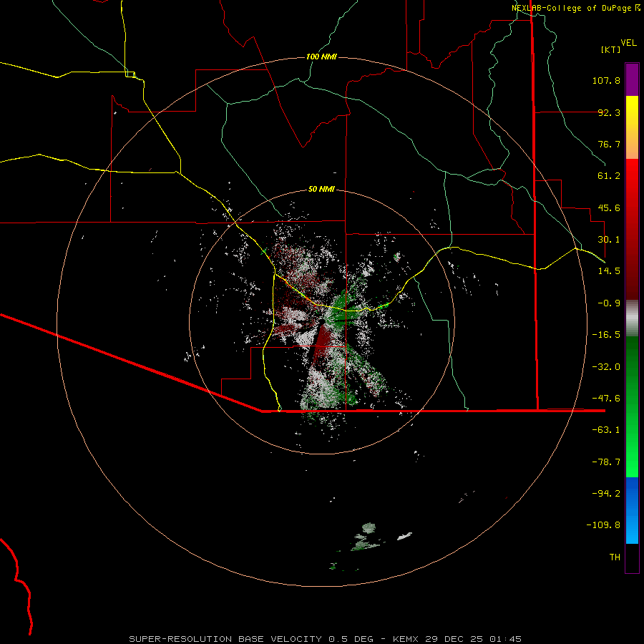
Task: Click the gray near-zero color bar segment
Action: 632,318
